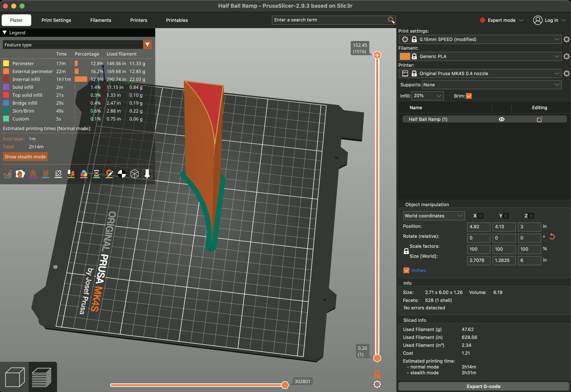571x392 pixels.
Task: Click the Export G-code button
Action: coord(483,386)
